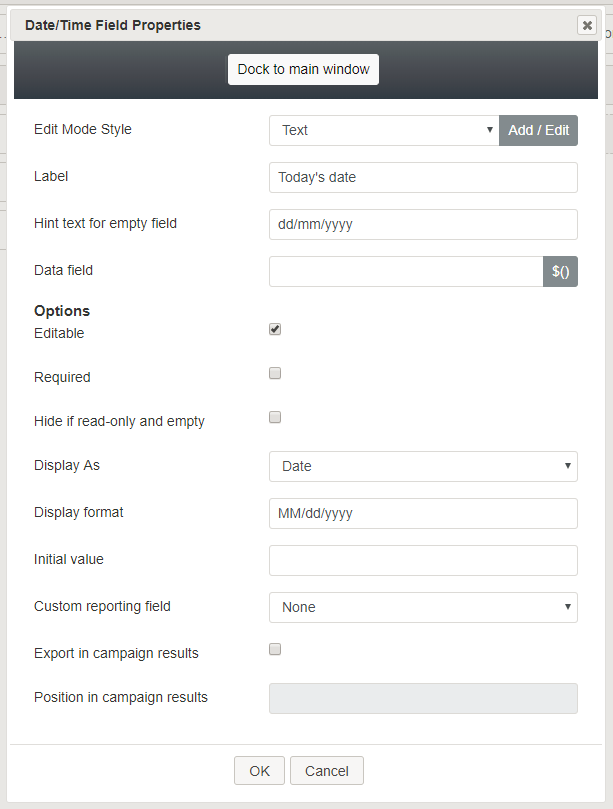The image size is (613, 809).
Task: Click the $() data field picker icon
Action: [x=560, y=271]
